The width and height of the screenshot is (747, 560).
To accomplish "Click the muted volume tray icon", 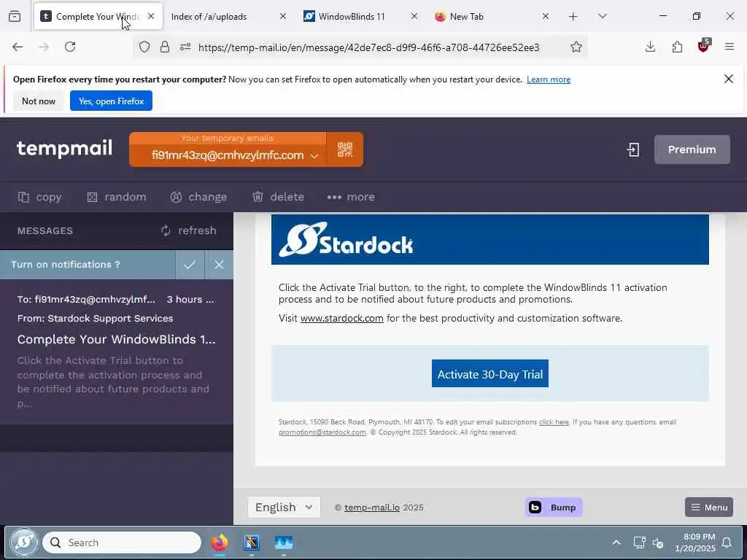I will (x=658, y=542).
